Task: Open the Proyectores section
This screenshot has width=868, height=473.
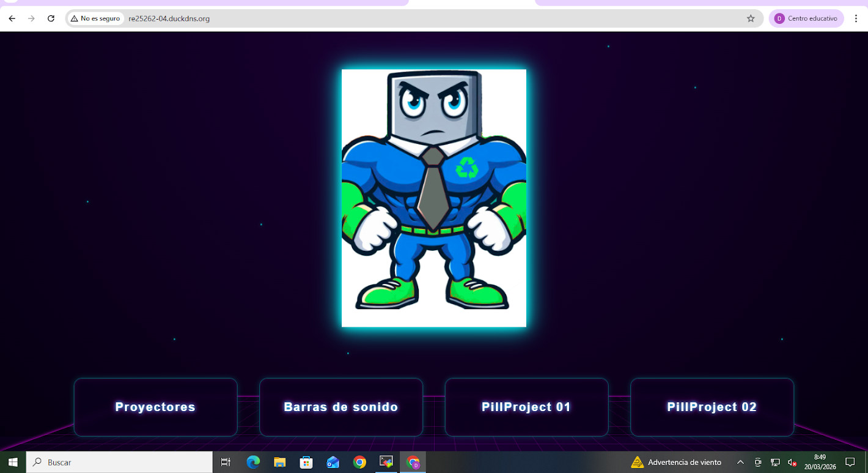Action: click(155, 407)
